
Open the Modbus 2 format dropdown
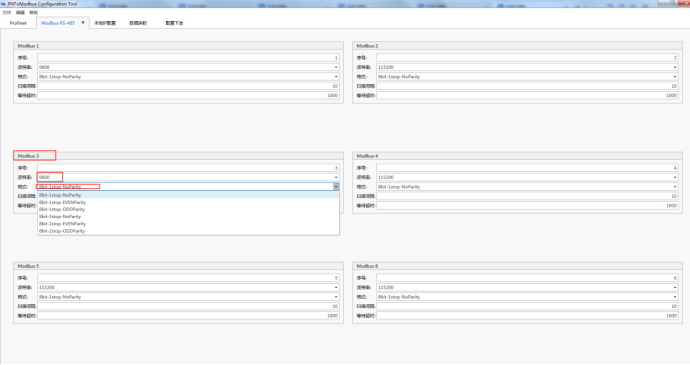tap(675, 77)
